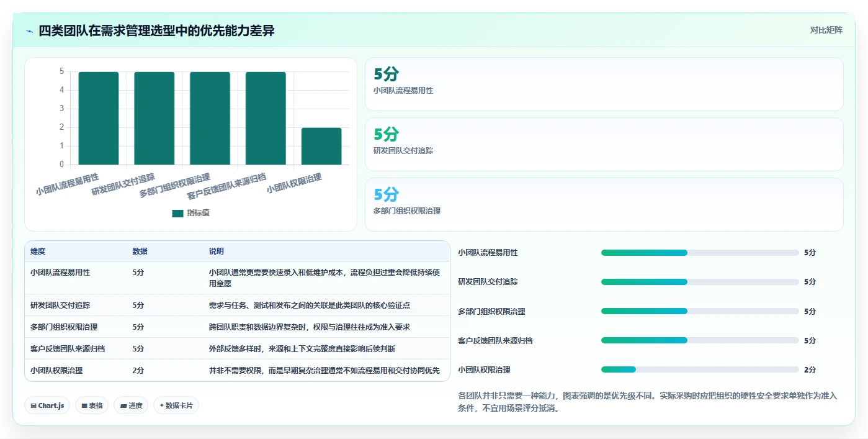The height and width of the screenshot is (439, 868).
Task: Click the 客户反馈团队来源归档 progress bar
Action: pos(700,340)
